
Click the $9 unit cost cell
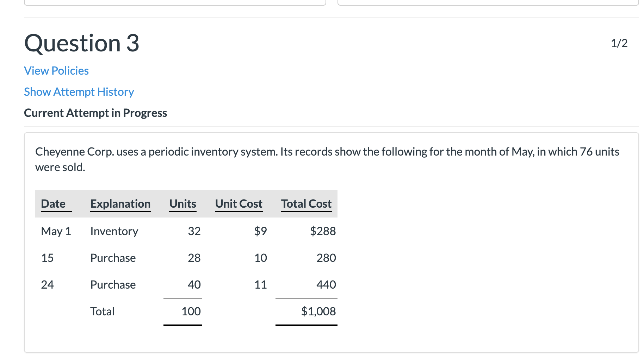260,231
